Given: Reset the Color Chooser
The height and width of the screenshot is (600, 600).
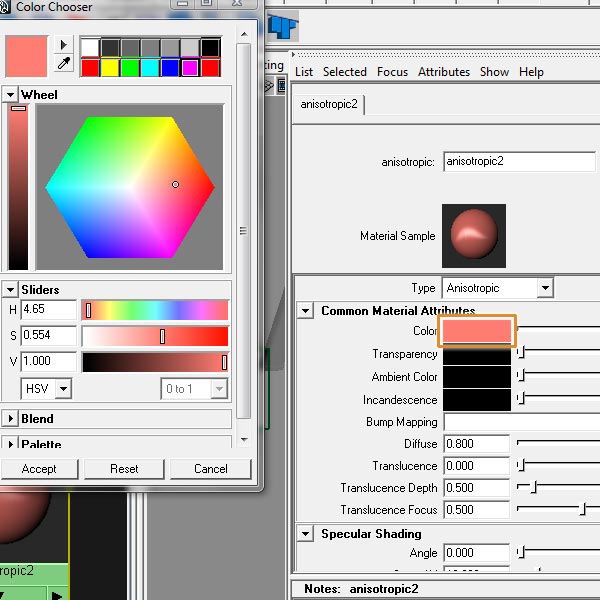Looking at the screenshot, I should [124, 469].
